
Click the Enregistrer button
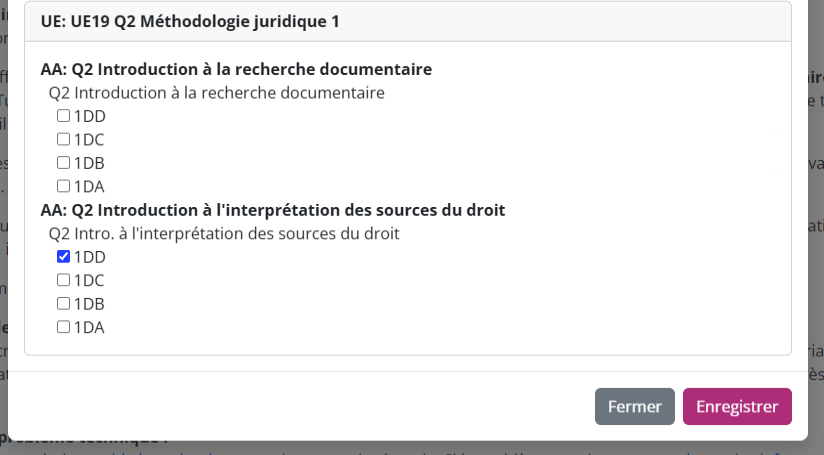click(x=736, y=407)
